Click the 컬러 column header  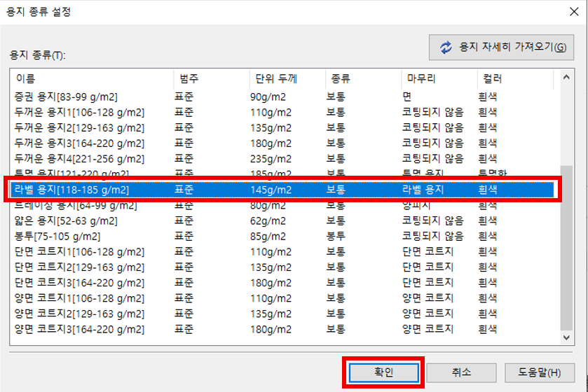coord(514,79)
